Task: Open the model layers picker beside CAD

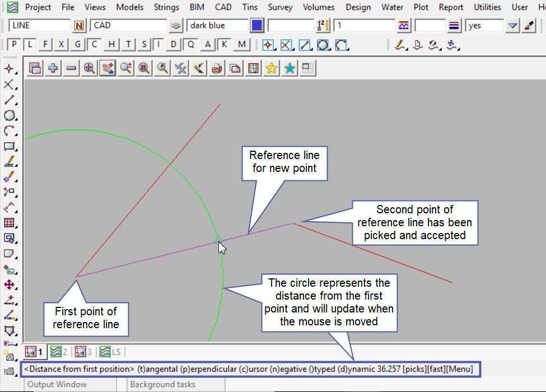Action: tap(176, 26)
